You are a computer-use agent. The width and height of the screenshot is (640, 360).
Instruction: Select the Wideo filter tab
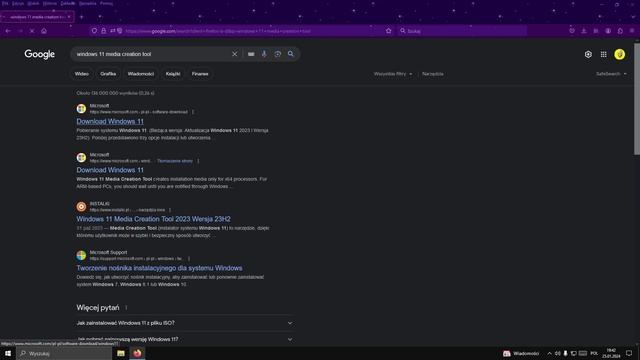coord(82,74)
